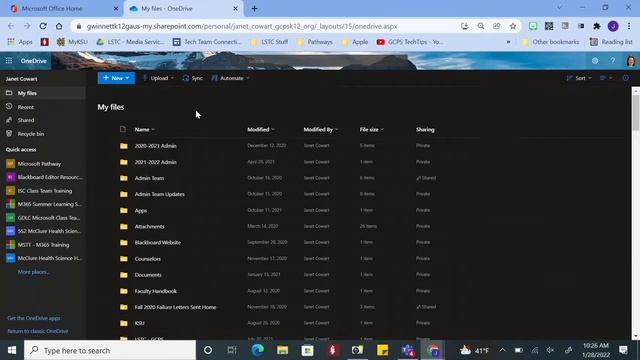Image resolution: width=640 pixels, height=360 pixels.
Task: Open the OneDrive app launcher waffle icon
Action: pyautogui.click(x=9, y=61)
